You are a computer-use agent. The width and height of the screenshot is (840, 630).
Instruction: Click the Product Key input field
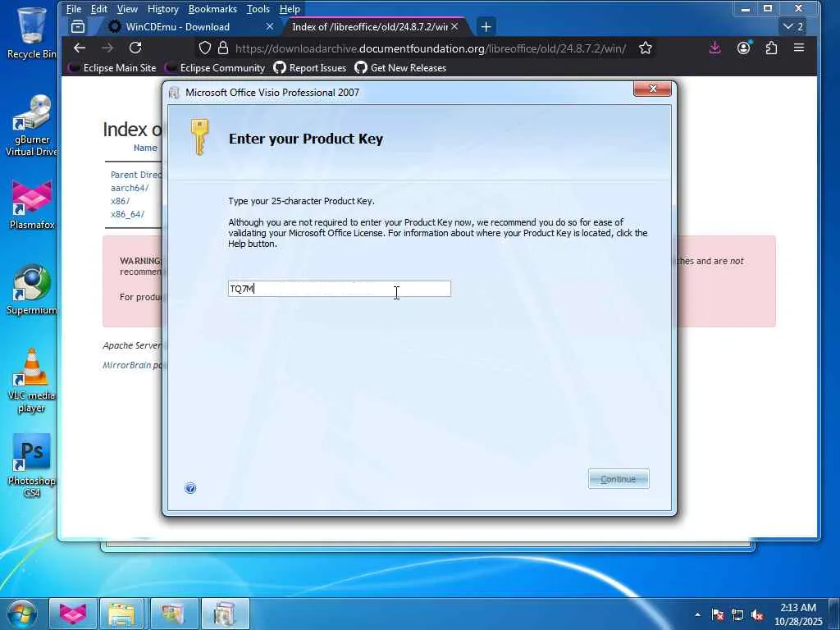[339, 289]
